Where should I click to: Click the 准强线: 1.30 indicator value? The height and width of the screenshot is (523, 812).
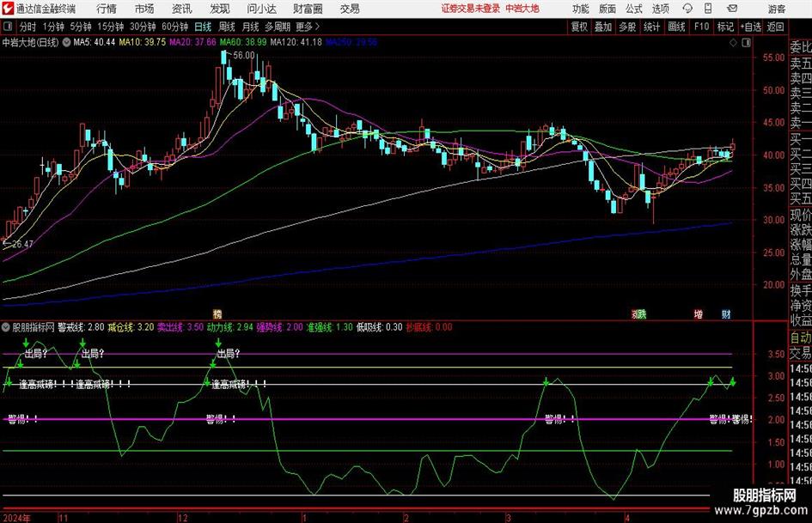329,327
